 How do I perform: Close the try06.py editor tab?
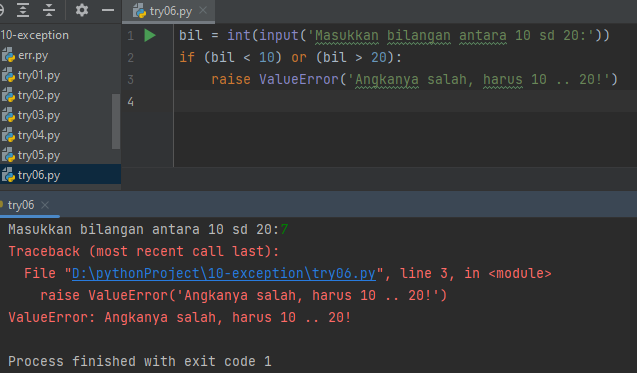pyautogui.click(x=203, y=10)
